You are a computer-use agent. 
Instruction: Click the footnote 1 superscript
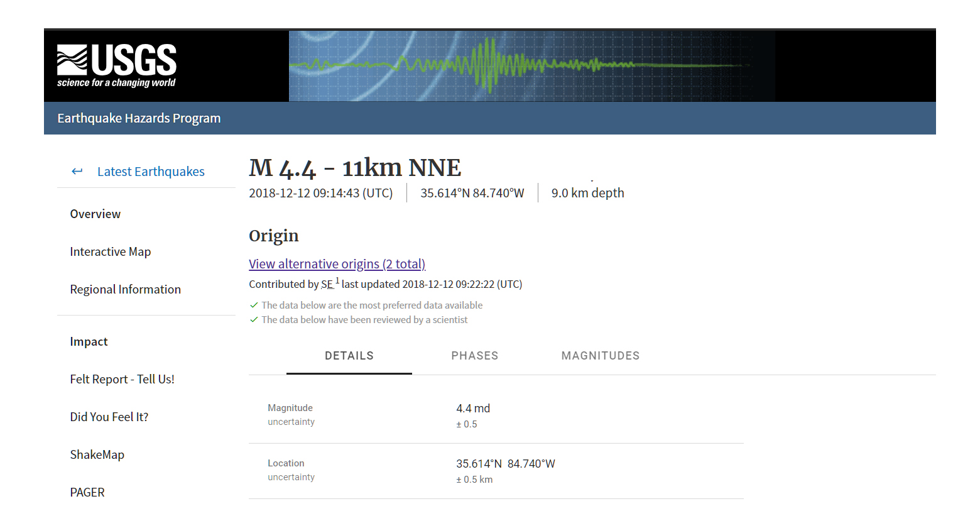337,280
